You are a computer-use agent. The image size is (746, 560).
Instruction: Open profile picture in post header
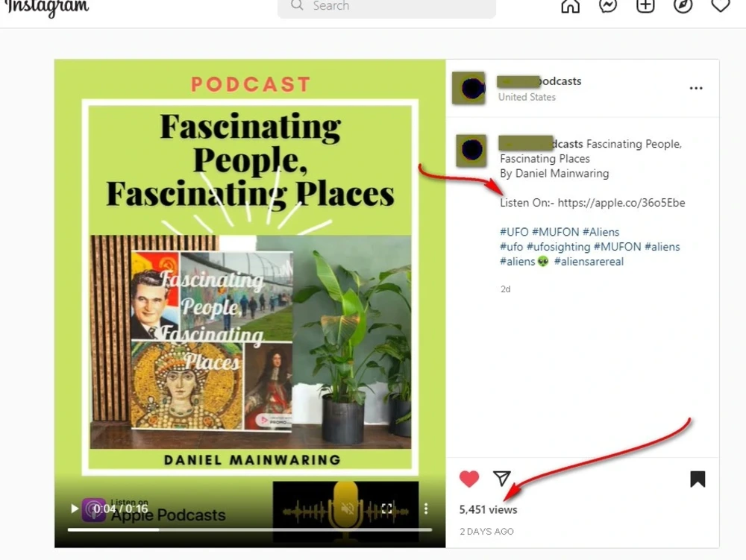point(468,88)
